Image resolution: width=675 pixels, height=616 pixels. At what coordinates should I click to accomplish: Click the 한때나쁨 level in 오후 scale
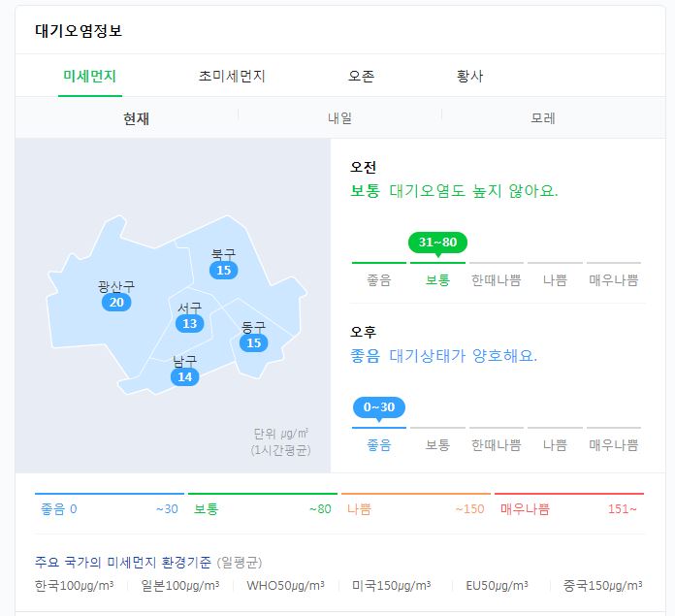(496, 444)
